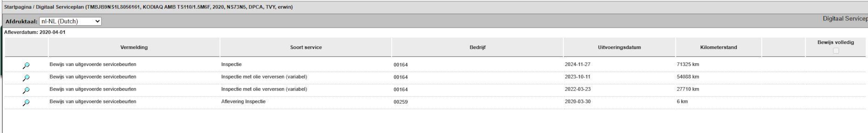This screenshot has height=133, width=868.
Task: Sort by the Uitvoeringsdatum column header
Action: (x=619, y=47)
